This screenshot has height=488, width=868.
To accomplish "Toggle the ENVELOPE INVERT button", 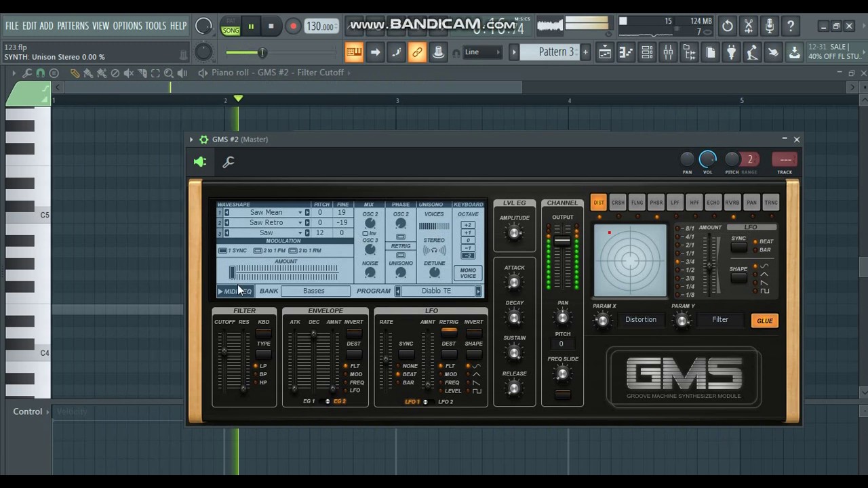I will pyautogui.click(x=354, y=332).
